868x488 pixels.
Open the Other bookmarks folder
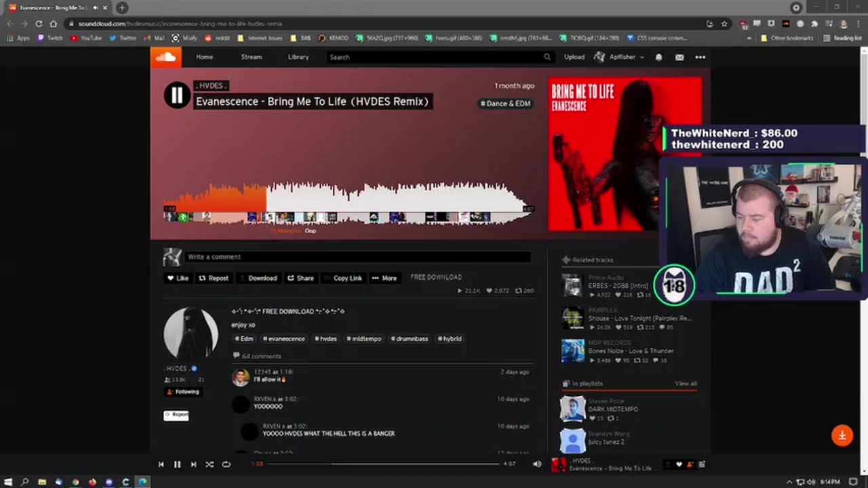(787, 38)
